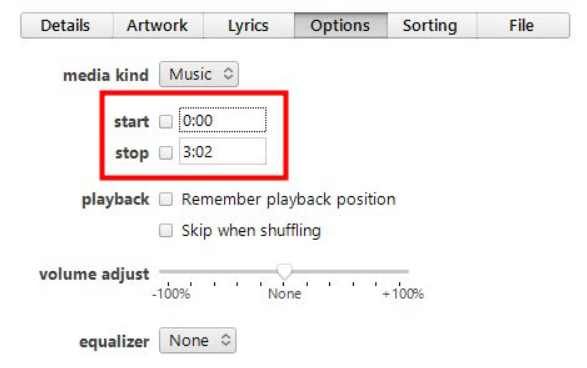
Task: Click the media kind dropdown arrows
Action: (228, 74)
